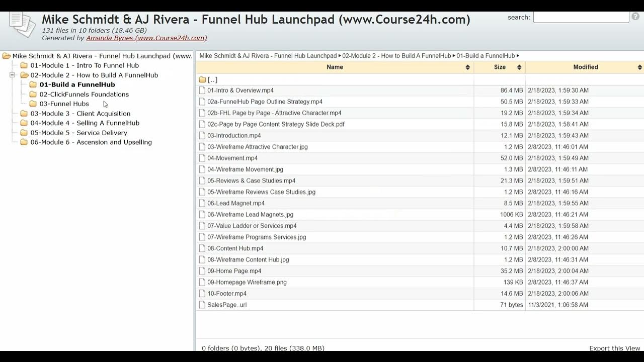Click file icon of 06-Lead Magnet.mp4

click(x=202, y=203)
